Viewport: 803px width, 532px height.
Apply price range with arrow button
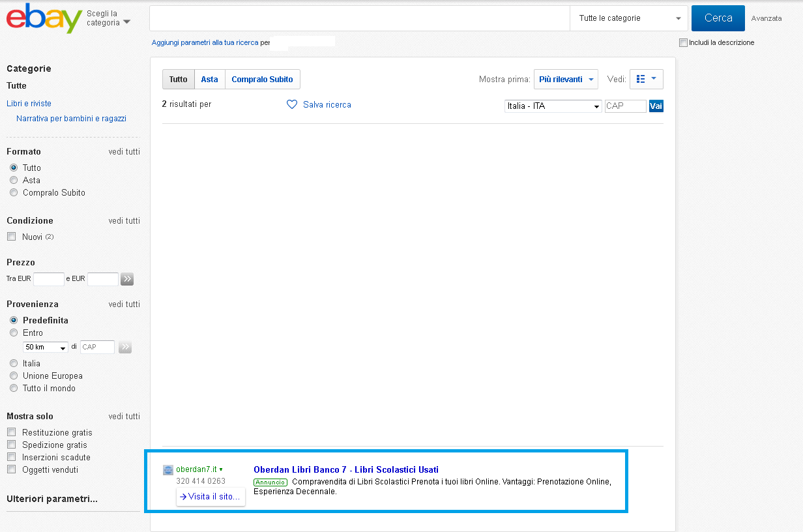(127, 279)
